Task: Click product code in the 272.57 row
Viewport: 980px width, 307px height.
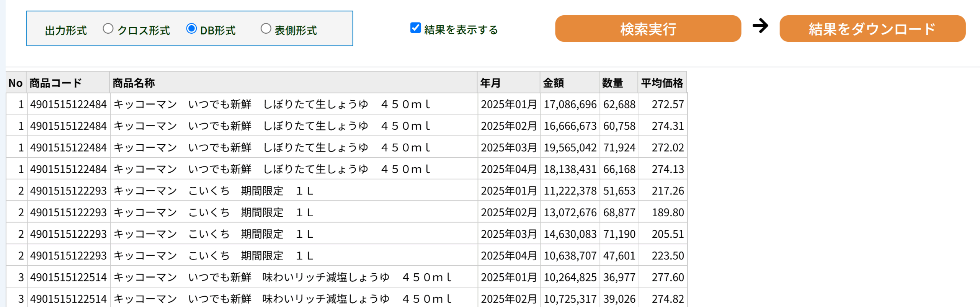Action: click(x=69, y=104)
